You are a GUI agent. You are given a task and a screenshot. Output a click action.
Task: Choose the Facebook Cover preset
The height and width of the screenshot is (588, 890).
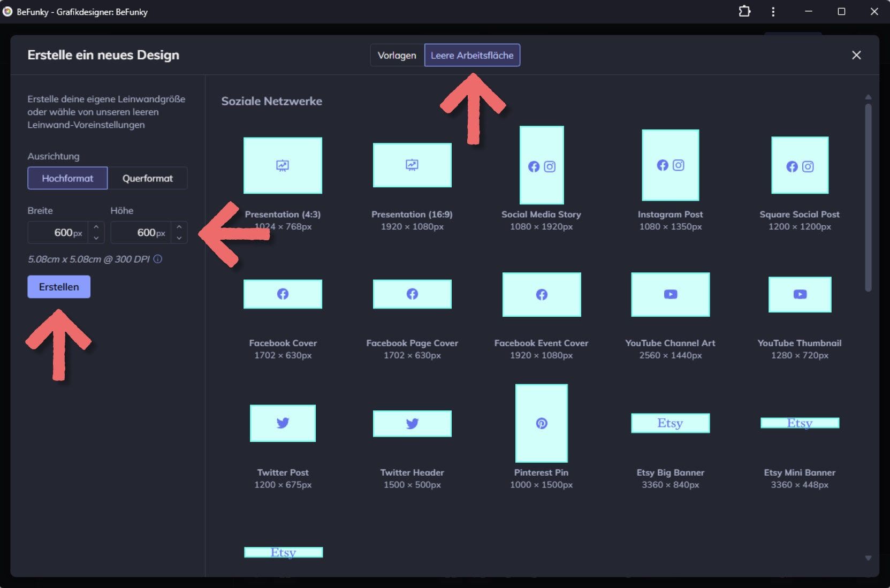coord(283,294)
